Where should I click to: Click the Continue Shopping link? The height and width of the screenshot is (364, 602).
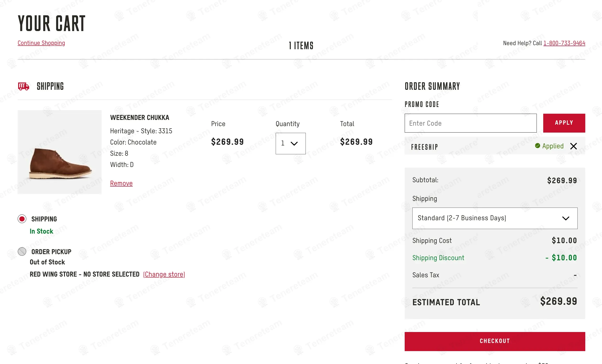click(41, 43)
